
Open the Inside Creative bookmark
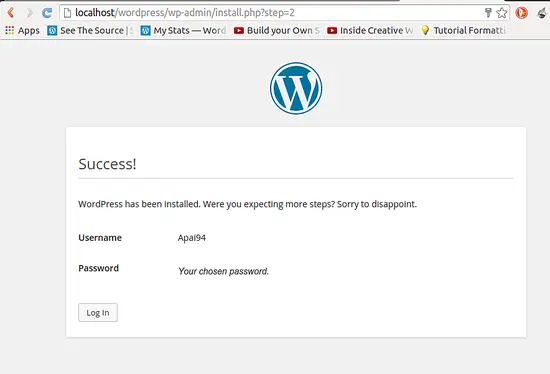tap(370, 31)
